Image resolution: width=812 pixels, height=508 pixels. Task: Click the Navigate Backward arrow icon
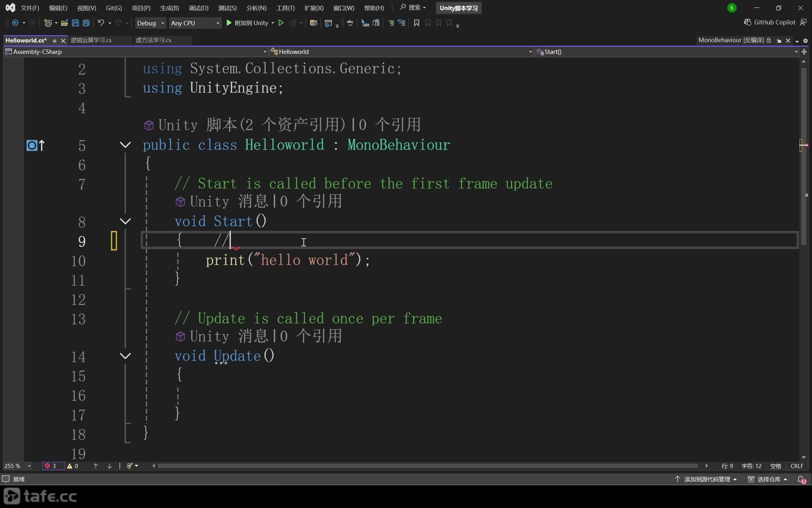[15, 23]
